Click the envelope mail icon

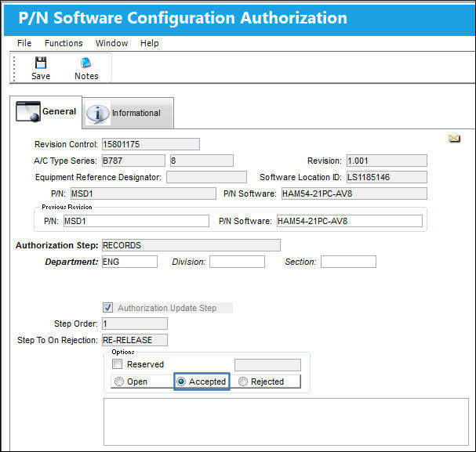click(454, 139)
